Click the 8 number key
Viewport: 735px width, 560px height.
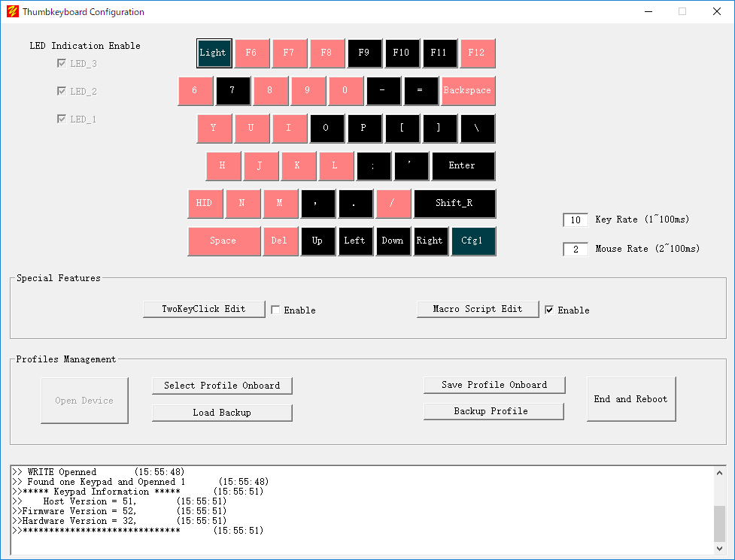271,91
